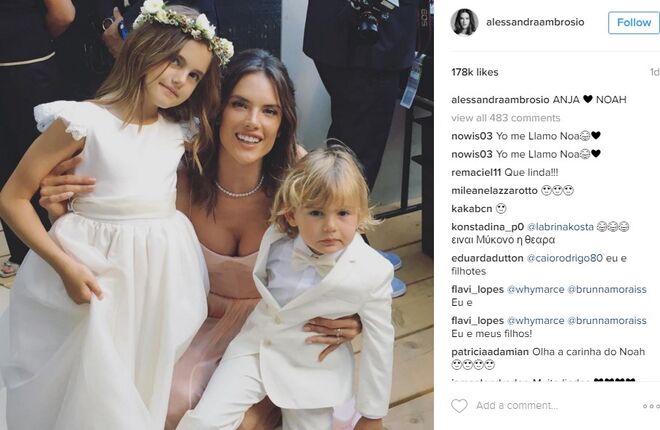Open patriciaadamian commenter profile
This screenshot has height=430, width=660.
click(490, 352)
